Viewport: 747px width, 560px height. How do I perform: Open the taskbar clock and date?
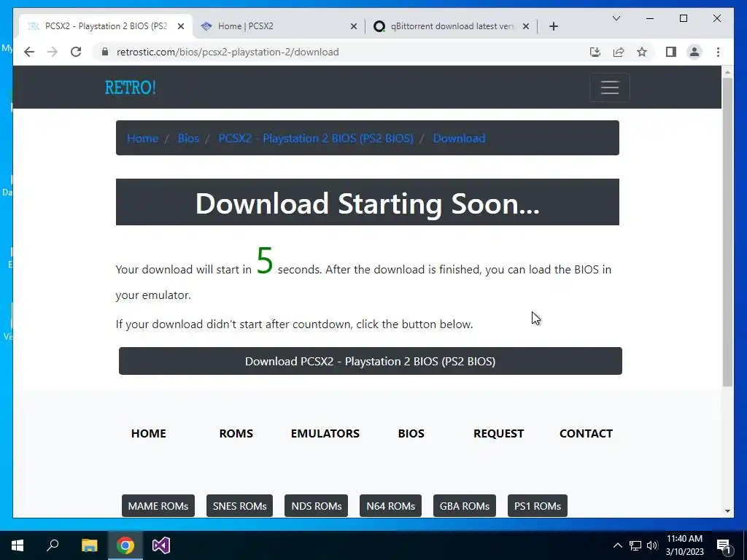point(684,545)
